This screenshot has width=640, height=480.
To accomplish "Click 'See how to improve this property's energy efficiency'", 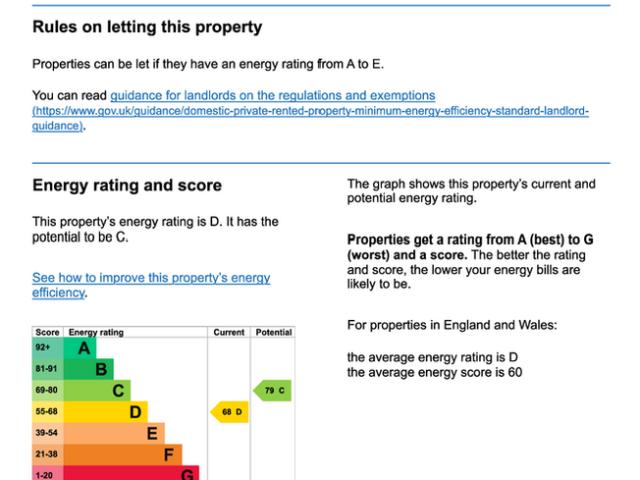I will point(151,278).
